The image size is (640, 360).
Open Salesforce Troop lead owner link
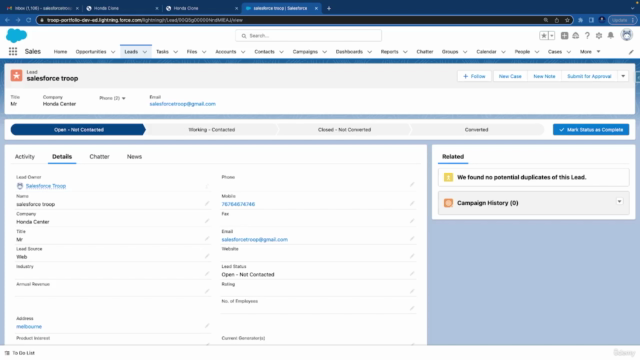pos(46,186)
